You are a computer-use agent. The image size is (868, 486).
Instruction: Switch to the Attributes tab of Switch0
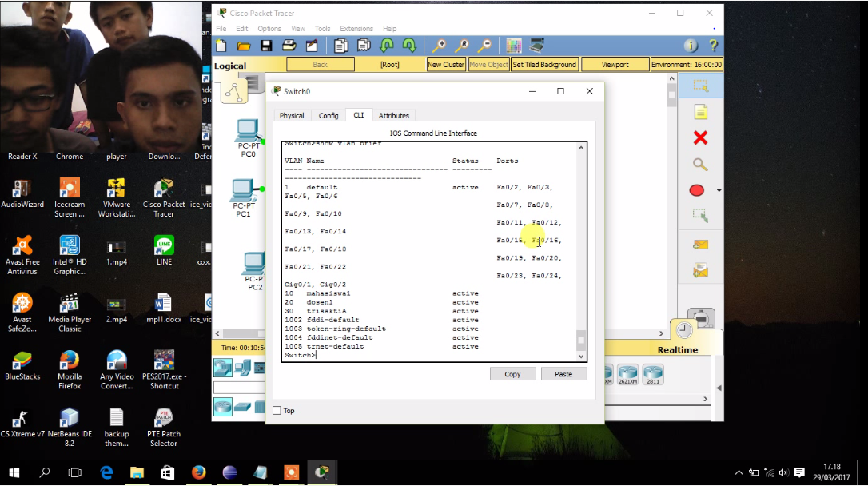pyautogui.click(x=393, y=116)
